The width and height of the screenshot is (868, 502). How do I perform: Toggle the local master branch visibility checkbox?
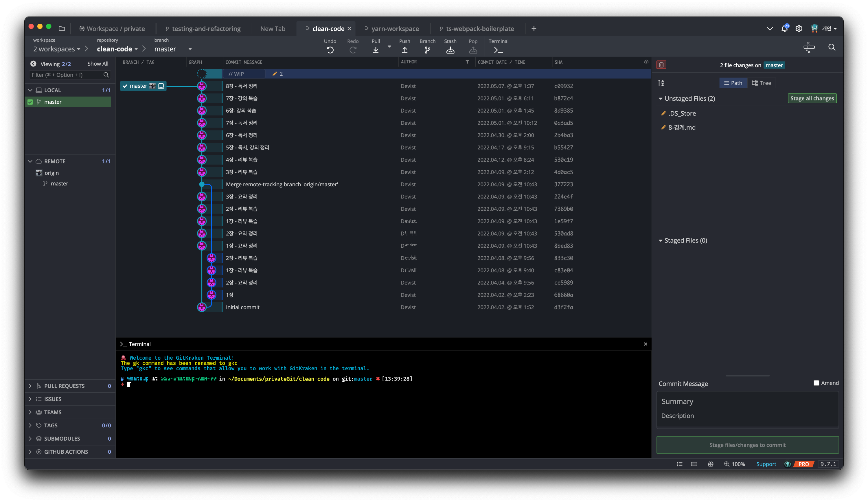pyautogui.click(x=30, y=102)
